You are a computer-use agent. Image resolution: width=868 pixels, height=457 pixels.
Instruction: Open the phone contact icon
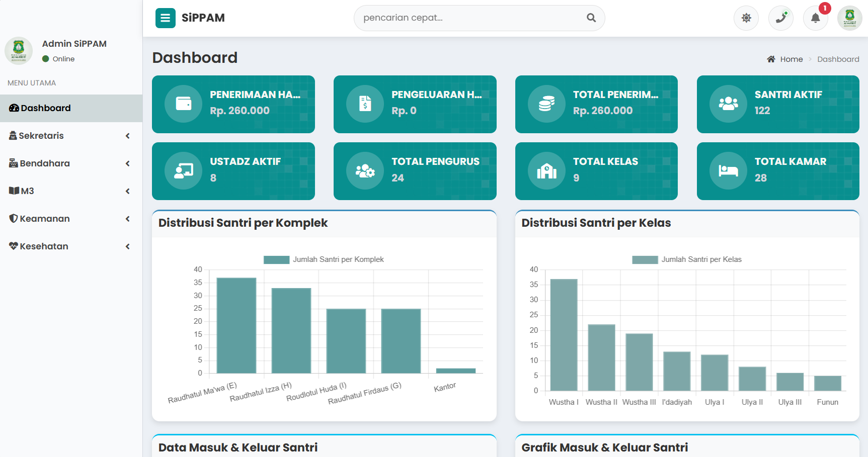780,18
